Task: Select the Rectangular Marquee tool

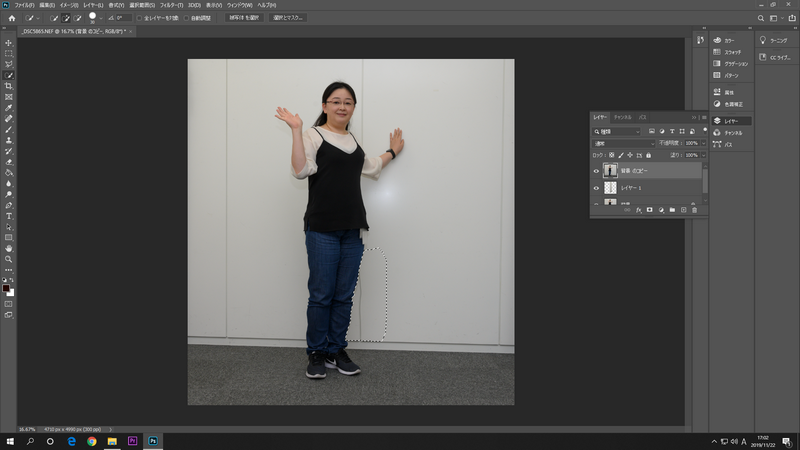Action: (9, 54)
